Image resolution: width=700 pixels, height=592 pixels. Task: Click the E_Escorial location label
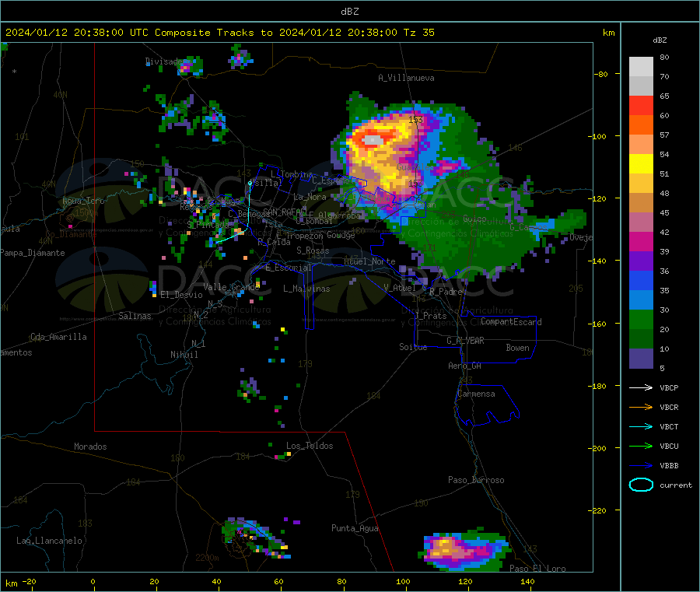[289, 268]
